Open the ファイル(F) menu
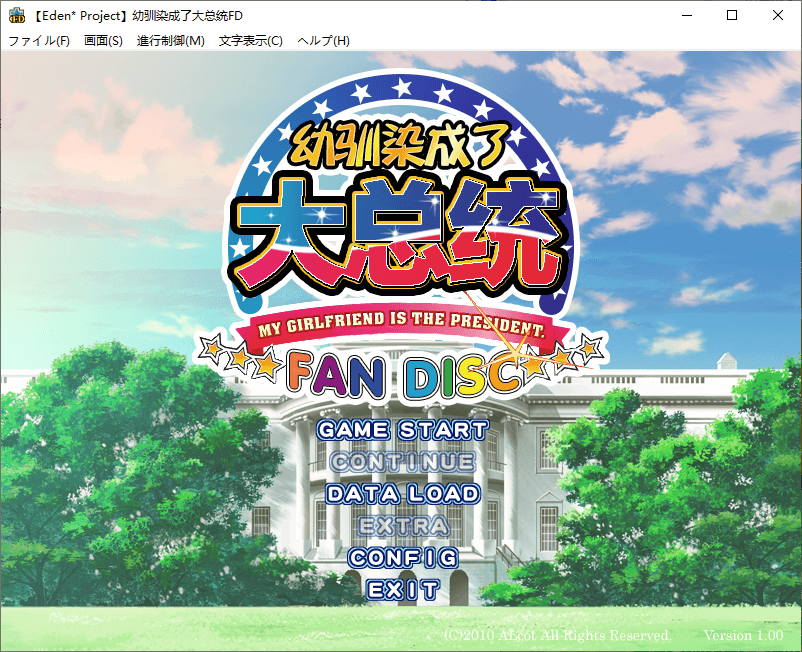Image resolution: width=802 pixels, height=652 pixels. pos(39,40)
